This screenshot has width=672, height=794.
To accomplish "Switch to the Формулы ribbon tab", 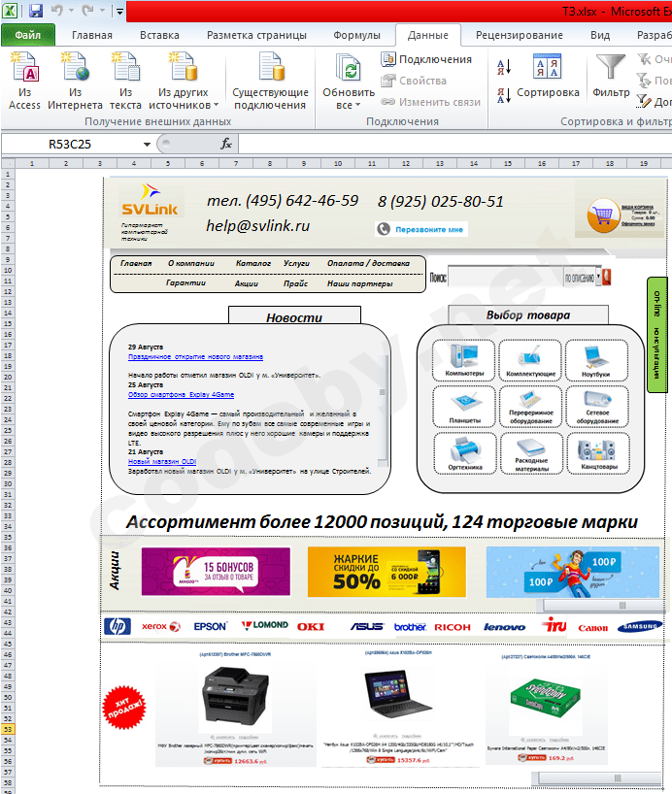I will [356, 35].
